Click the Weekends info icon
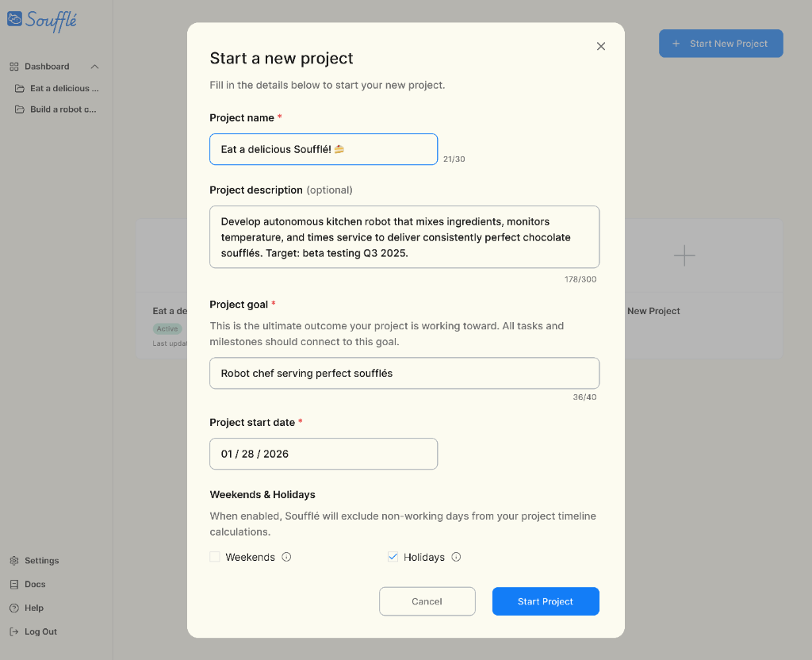Image resolution: width=812 pixels, height=660 pixels. pyautogui.click(x=286, y=557)
